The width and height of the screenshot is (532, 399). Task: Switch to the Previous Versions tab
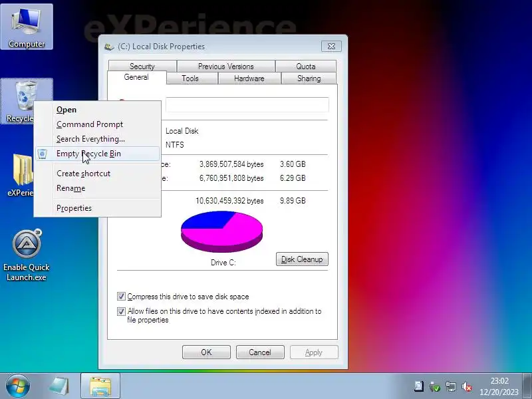pyautogui.click(x=226, y=66)
